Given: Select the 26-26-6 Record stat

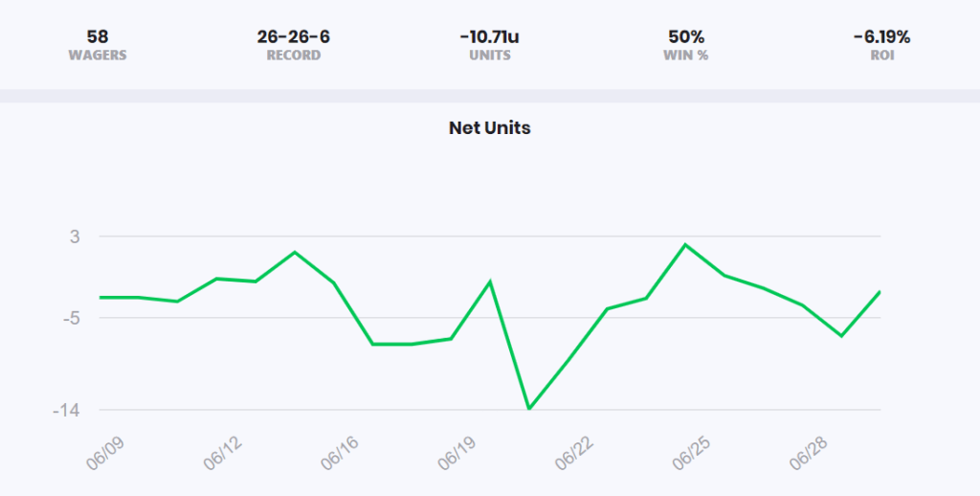Looking at the screenshot, I should point(294,45).
